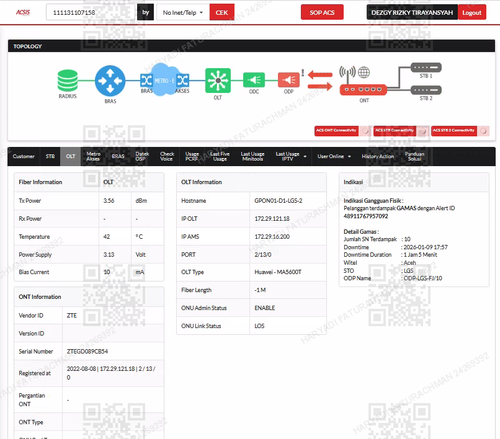Open the Check Voice tab

click(x=167, y=156)
